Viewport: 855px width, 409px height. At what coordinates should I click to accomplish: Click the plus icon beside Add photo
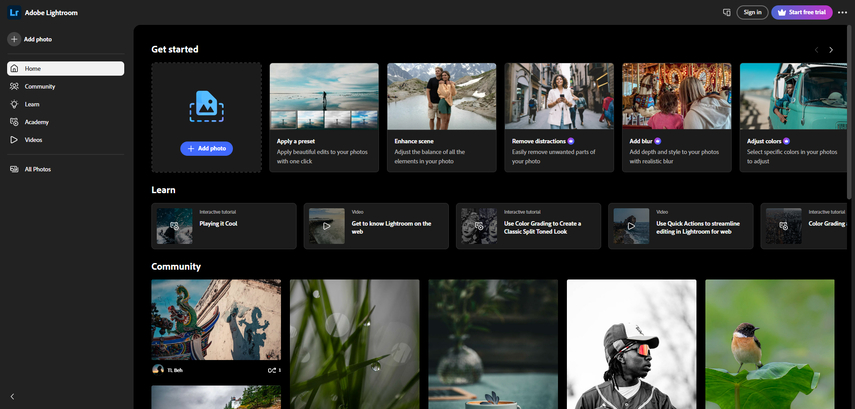[14, 39]
